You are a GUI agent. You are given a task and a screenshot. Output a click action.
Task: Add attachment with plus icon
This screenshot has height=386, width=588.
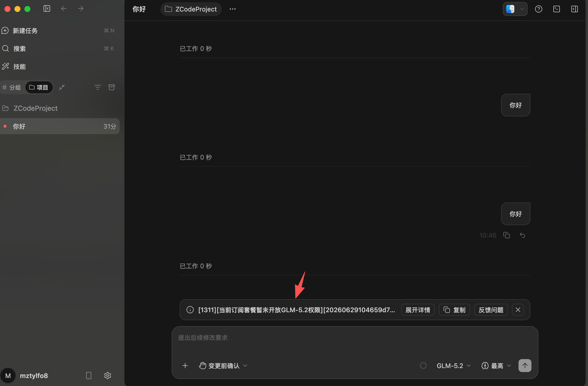(185, 366)
